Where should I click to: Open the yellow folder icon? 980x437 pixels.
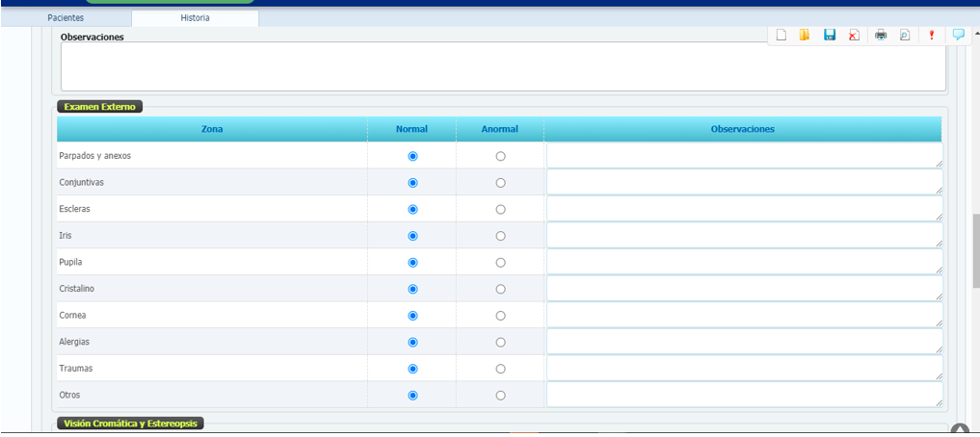point(805,36)
